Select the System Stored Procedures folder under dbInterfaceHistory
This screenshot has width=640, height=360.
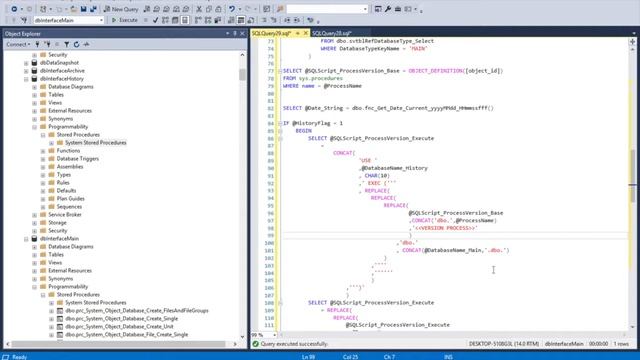(96, 142)
